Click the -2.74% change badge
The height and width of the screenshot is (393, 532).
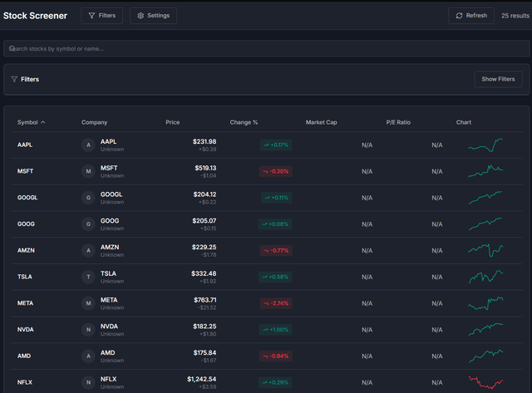(276, 303)
